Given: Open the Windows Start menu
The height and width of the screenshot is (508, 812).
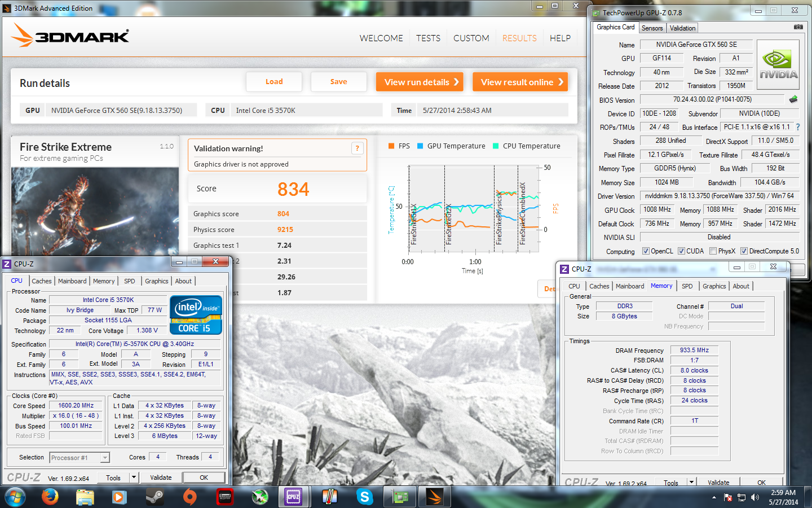Looking at the screenshot, I should 15,497.
